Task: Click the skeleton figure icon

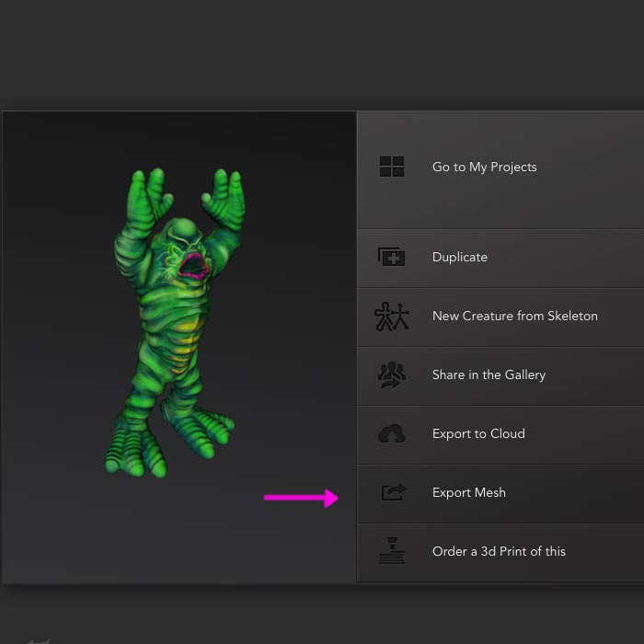Action: pyautogui.click(x=392, y=316)
